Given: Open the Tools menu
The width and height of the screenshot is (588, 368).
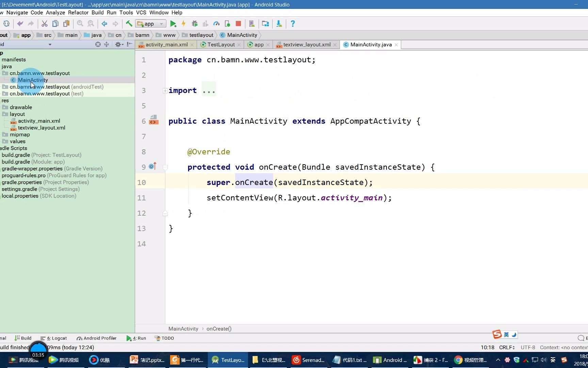Looking at the screenshot, I should (x=126, y=13).
